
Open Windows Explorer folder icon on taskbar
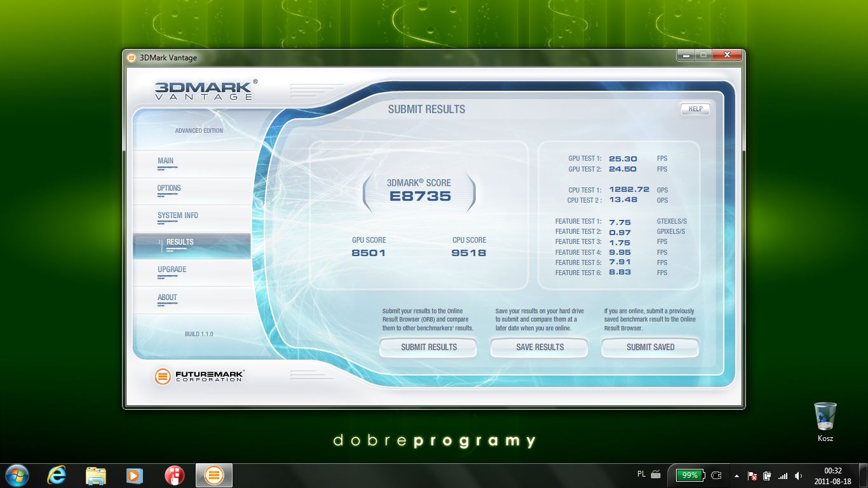click(96, 475)
